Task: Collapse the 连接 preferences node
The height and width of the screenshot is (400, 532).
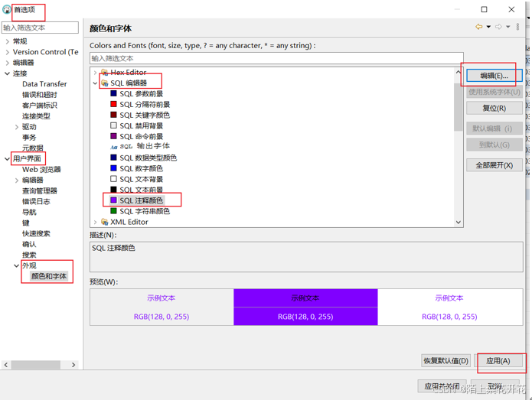Action: coord(7,73)
